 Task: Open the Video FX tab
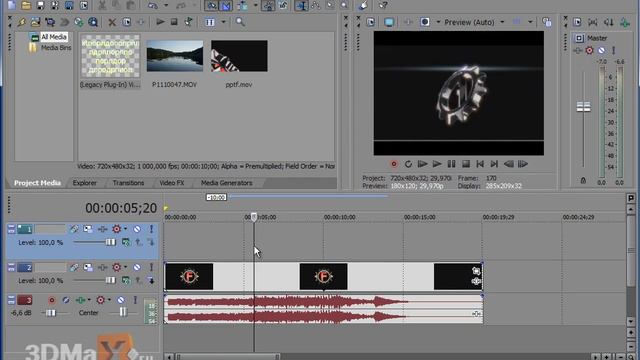click(x=172, y=183)
